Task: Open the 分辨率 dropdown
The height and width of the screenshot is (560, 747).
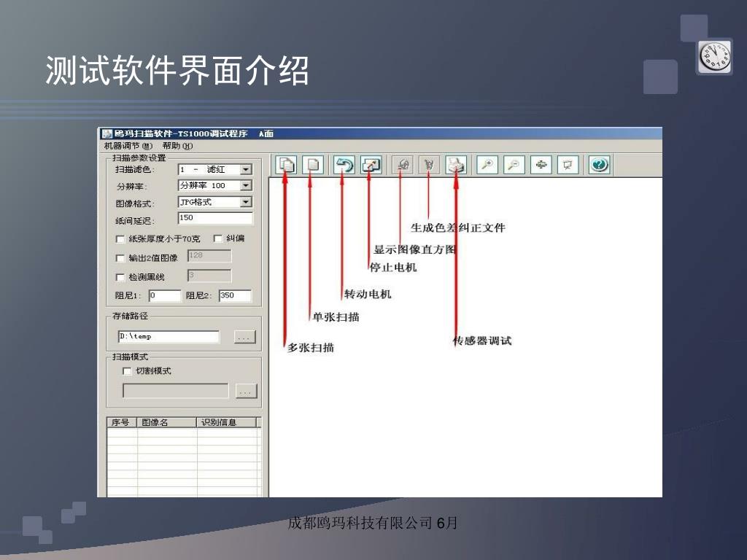Action: point(245,186)
